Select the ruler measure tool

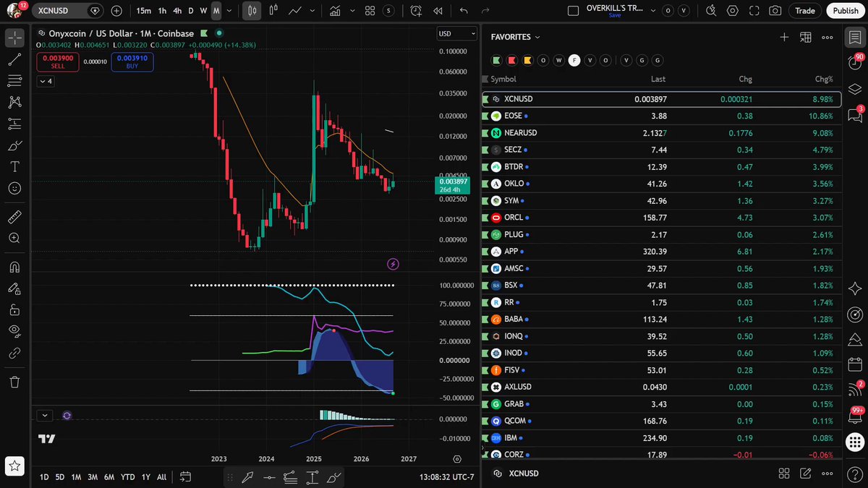pos(14,217)
